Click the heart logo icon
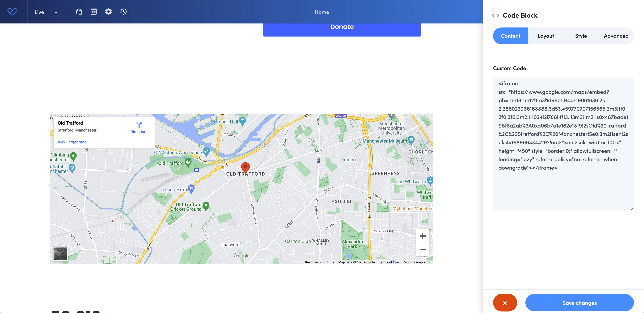644x313 pixels. click(12, 12)
